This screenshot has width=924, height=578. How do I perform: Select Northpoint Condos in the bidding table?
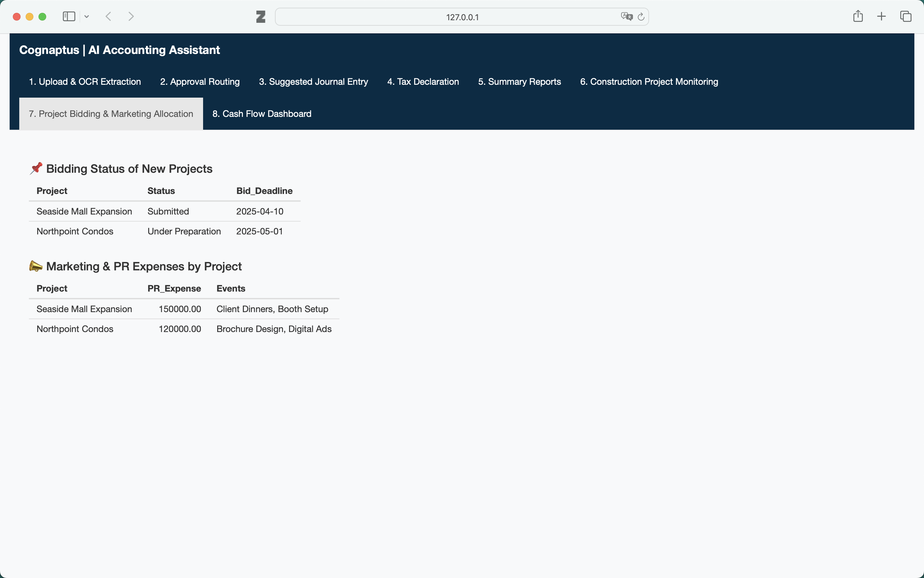pyautogui.click(x=75, y=231)
